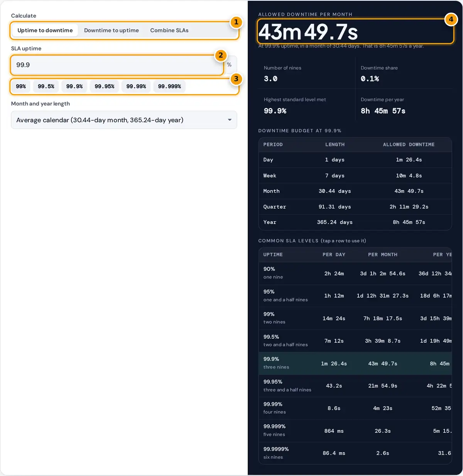Click the Year row 365.24 days cell
Screen dimensions: 463x476
tap(335, 222)
